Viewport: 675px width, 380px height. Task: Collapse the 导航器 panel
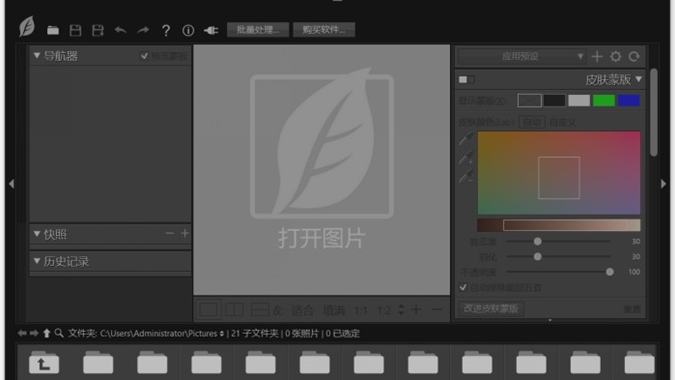coord(37,56)
